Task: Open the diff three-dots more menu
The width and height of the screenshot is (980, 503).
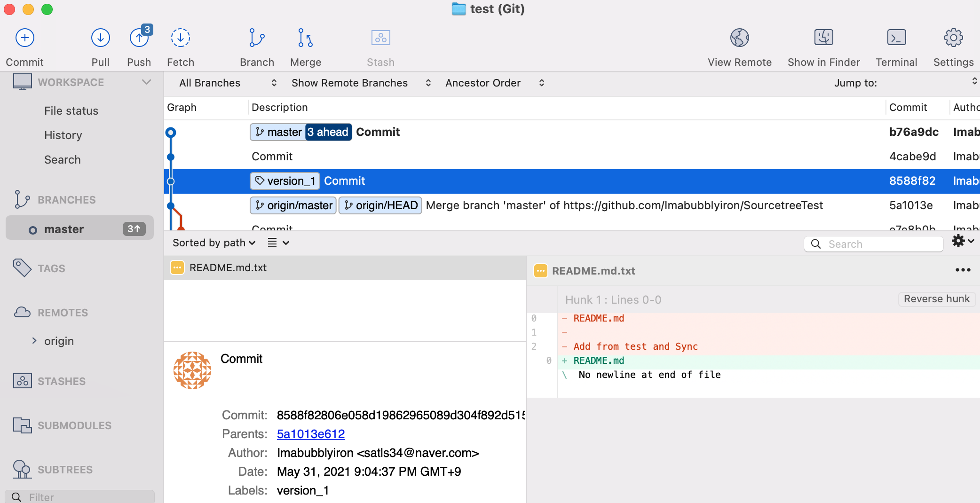Action: pos(963,270)
